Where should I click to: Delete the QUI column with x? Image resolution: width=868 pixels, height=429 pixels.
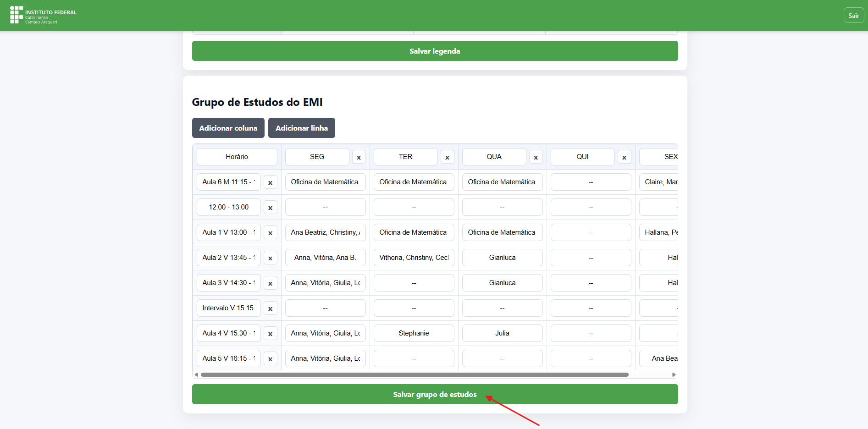625,157
